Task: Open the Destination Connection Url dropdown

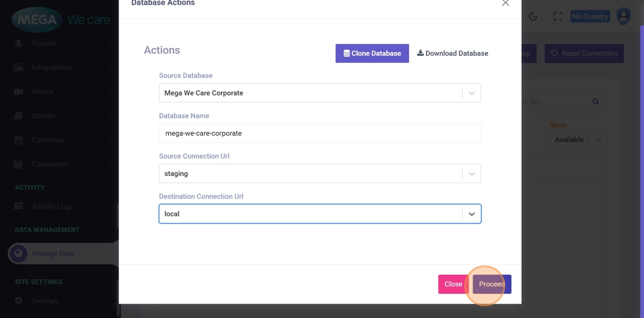Action: (x=471, y=214)
